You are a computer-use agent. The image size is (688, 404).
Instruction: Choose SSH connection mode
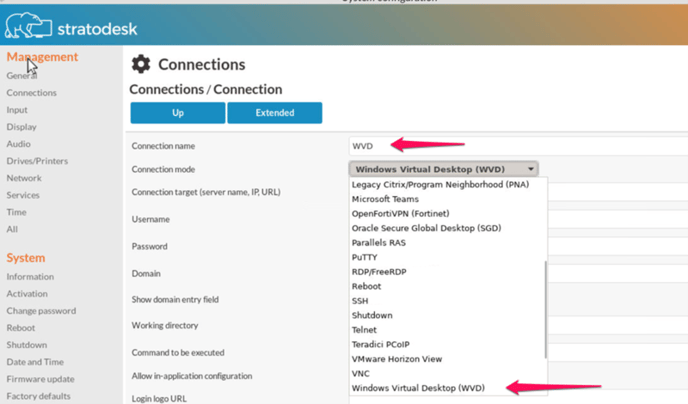tap(360, 301)
